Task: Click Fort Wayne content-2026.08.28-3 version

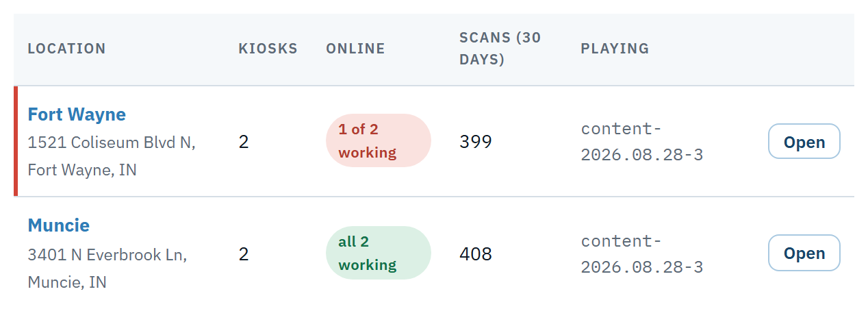Action: tap(642, 142)
